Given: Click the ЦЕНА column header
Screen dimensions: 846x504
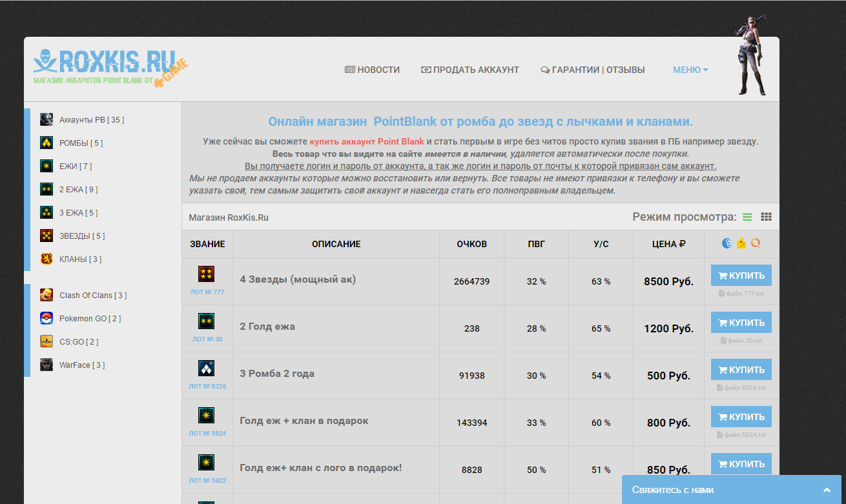Looking at the screenshot, I should click(x=668, y=244).
